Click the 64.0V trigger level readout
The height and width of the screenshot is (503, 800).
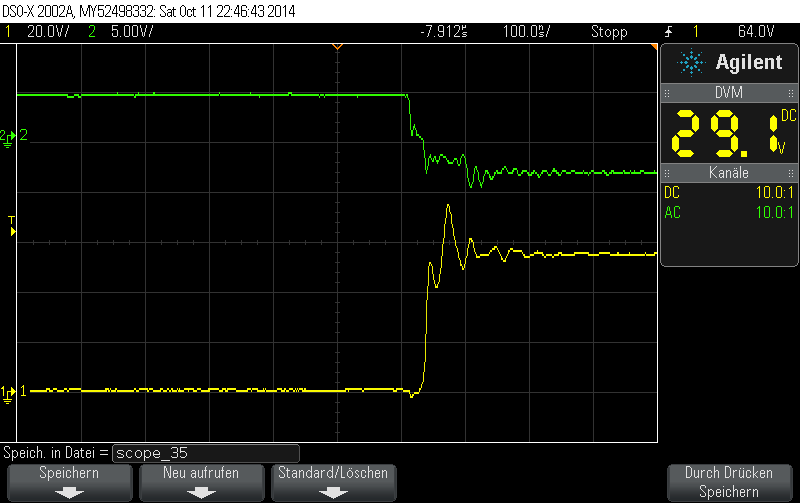click(x=756, y=32)
